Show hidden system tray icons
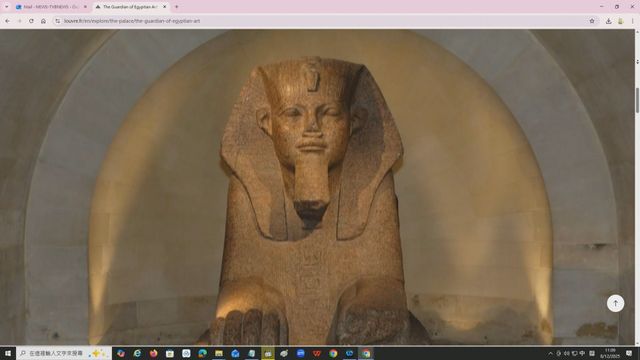640x360 pixels. coord(551,353)
